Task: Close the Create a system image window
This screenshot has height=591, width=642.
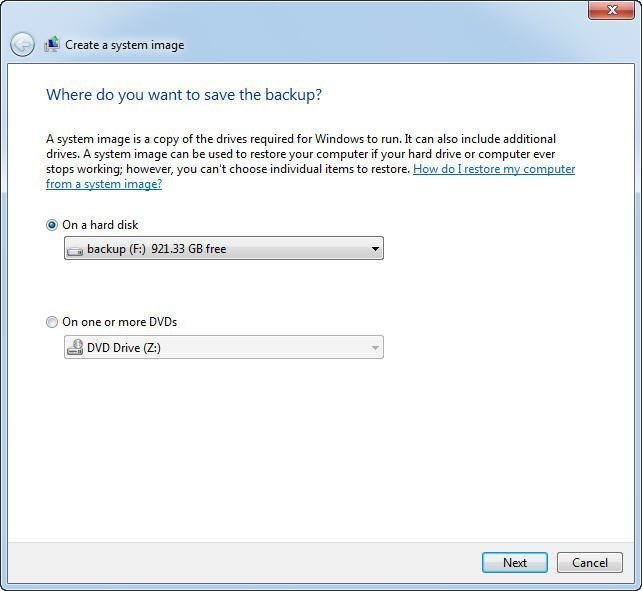Action: [x=609, y=11]
